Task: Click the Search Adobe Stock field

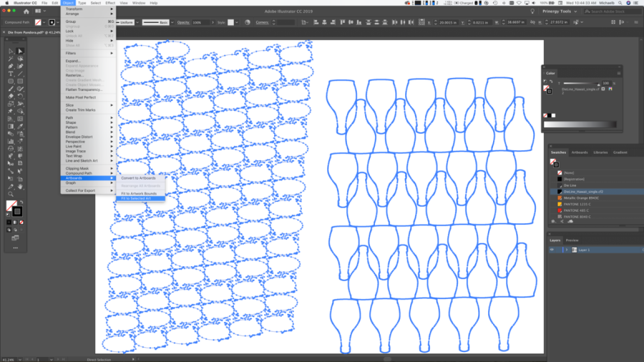Action: click(x=610, y=12)
